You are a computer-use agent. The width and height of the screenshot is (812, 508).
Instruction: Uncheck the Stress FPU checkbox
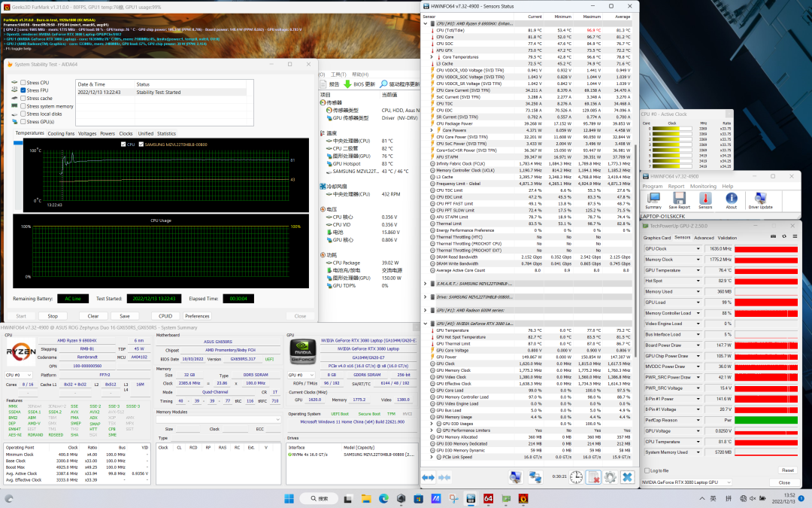(23, 90)
